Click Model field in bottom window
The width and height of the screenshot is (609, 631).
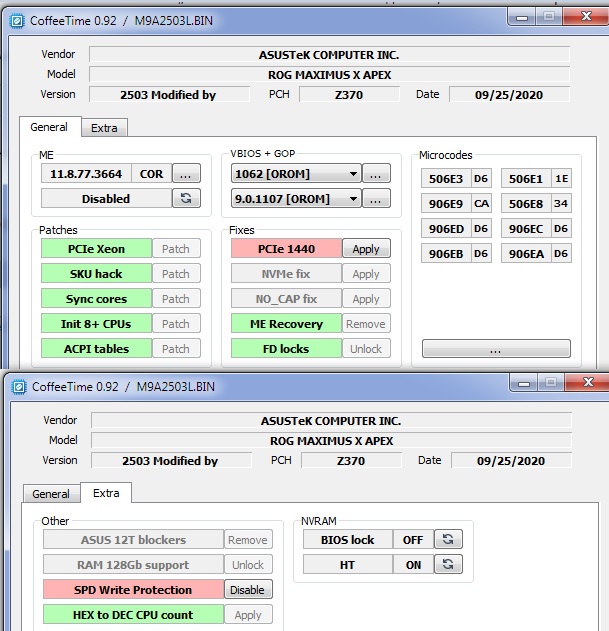tap(331, 440)
